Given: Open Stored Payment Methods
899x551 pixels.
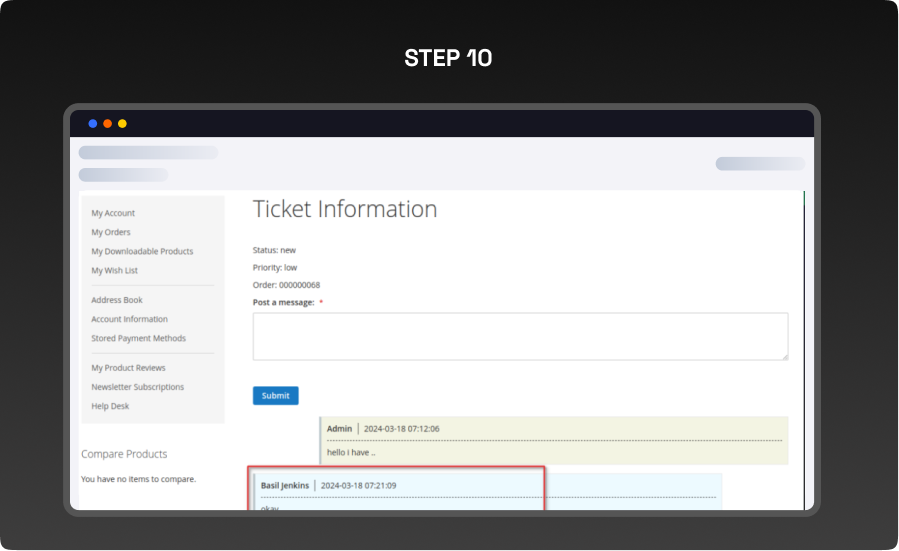Looking at the screenshot, I should coord(138,338).
